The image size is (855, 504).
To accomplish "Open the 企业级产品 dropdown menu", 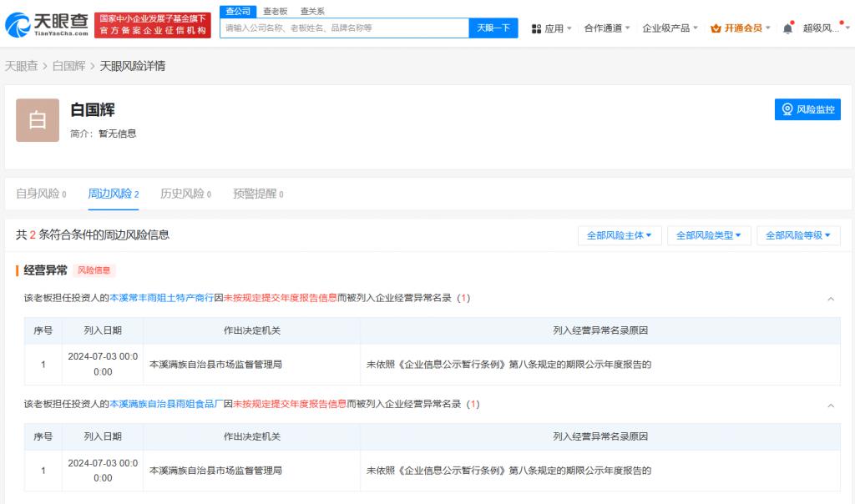I will coord(670,28).
